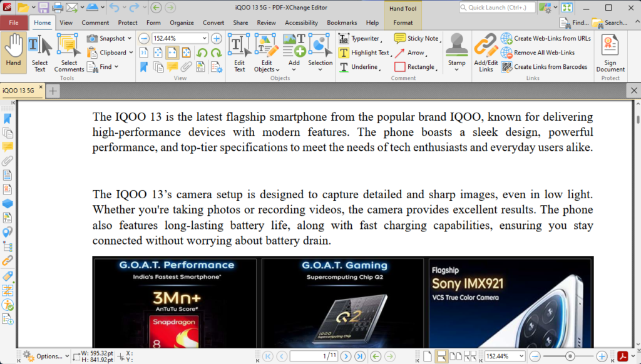Expand the Snapshot dropdown arrow
641x364 pixels.
click(x=130, y=38)
